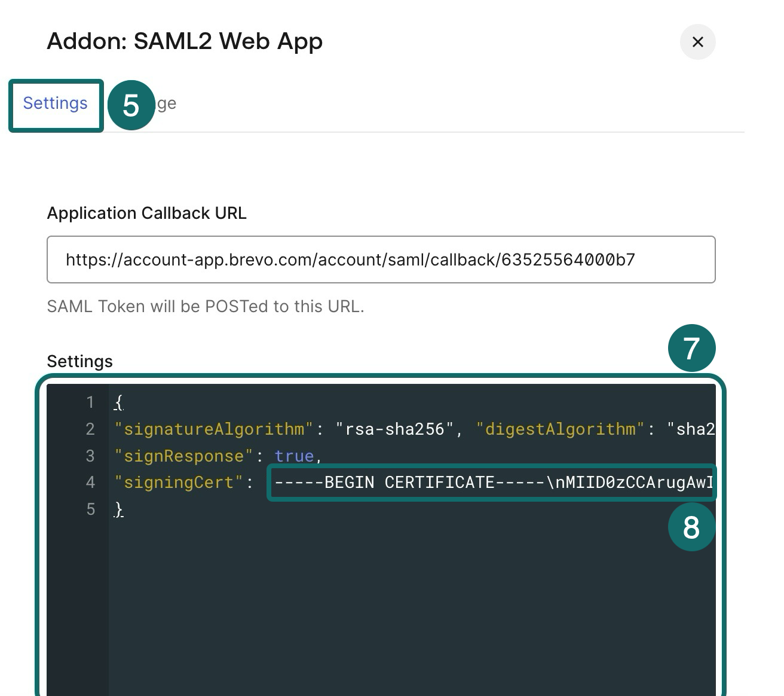Click the Addon: SAML2 Web App title
This screenshot has width=784, height=696.
coord(185,41)
